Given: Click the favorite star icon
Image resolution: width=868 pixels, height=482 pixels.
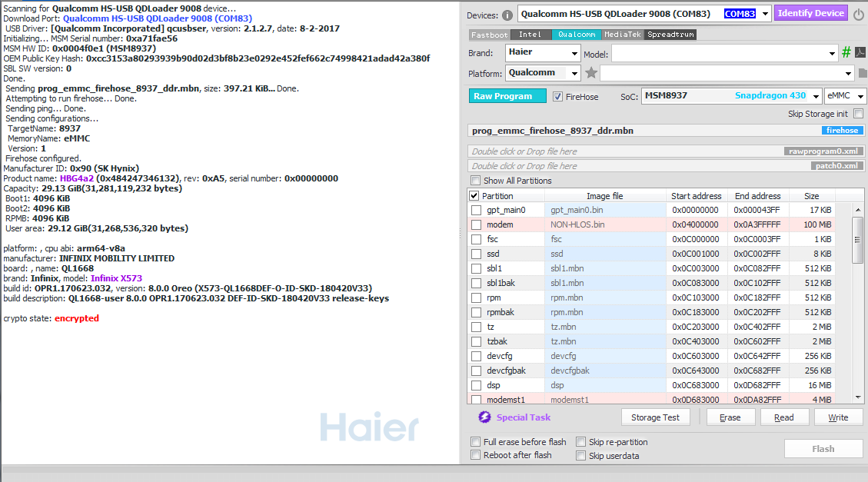Looking at the screenshot, I should coord(591,72).
